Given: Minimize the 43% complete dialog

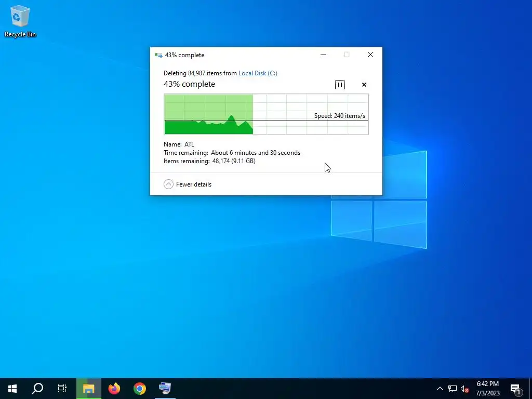Looking at the screenshot, I should click(323, 55).
